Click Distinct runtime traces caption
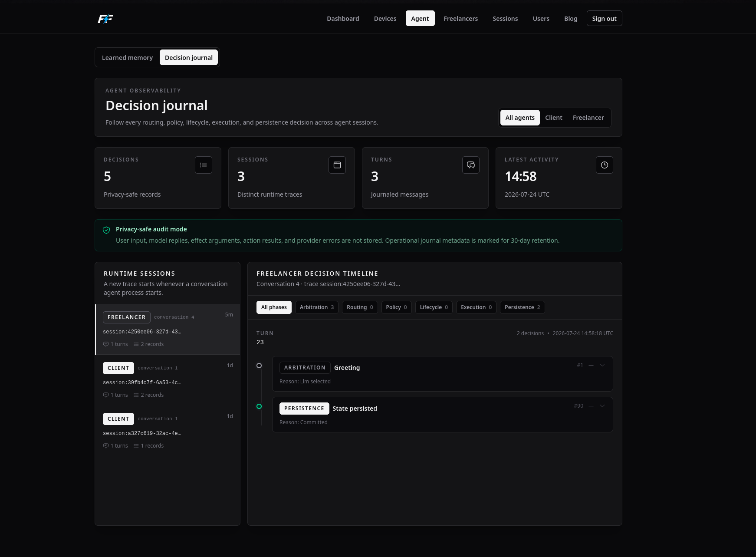Image resolution: width=756 pixels, height=557 pixels. 270,194
